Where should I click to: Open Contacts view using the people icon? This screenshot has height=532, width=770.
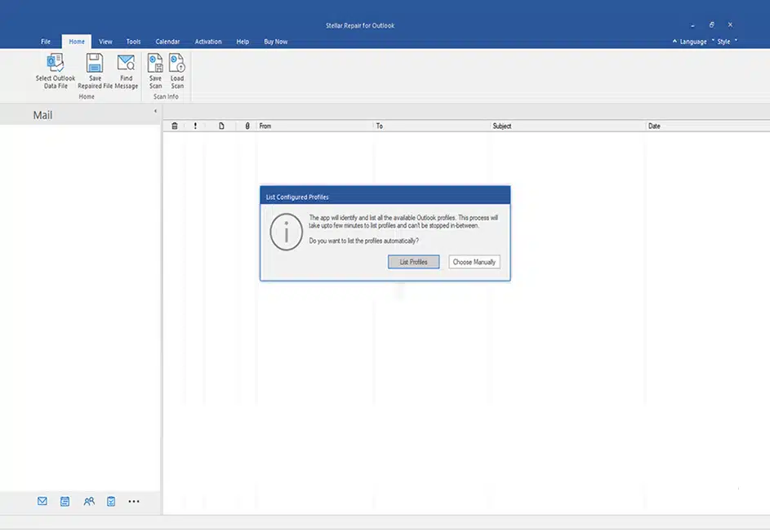click(88, 501)
